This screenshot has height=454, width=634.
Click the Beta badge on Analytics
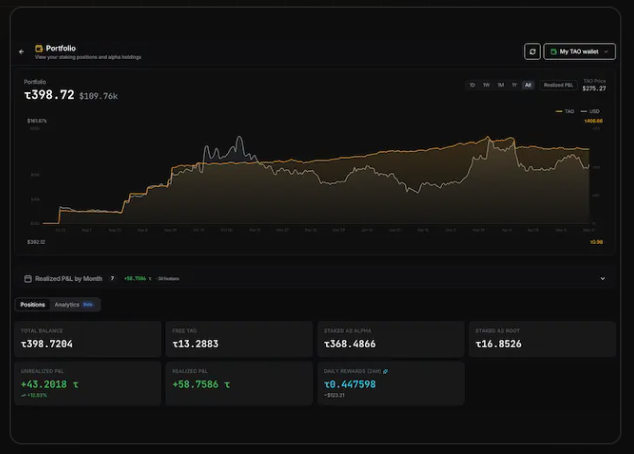click(x=88, y=304)
